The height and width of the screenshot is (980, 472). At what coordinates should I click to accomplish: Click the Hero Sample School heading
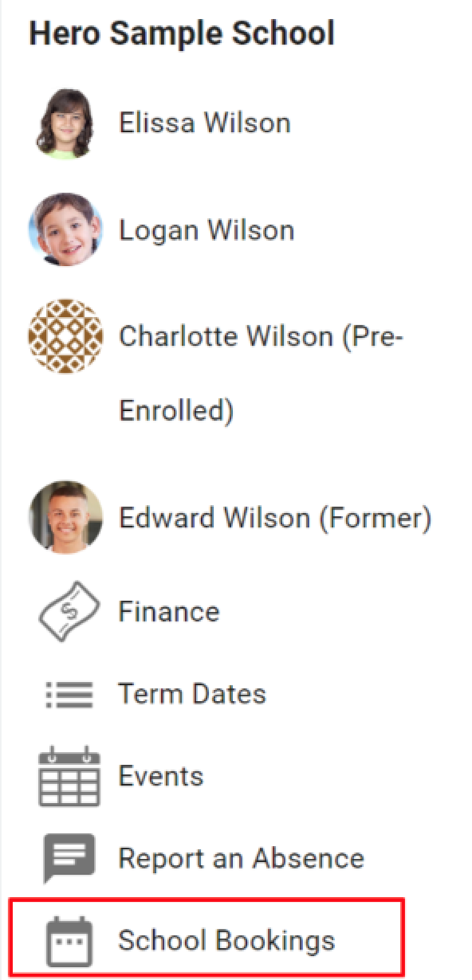coord(182,33)
